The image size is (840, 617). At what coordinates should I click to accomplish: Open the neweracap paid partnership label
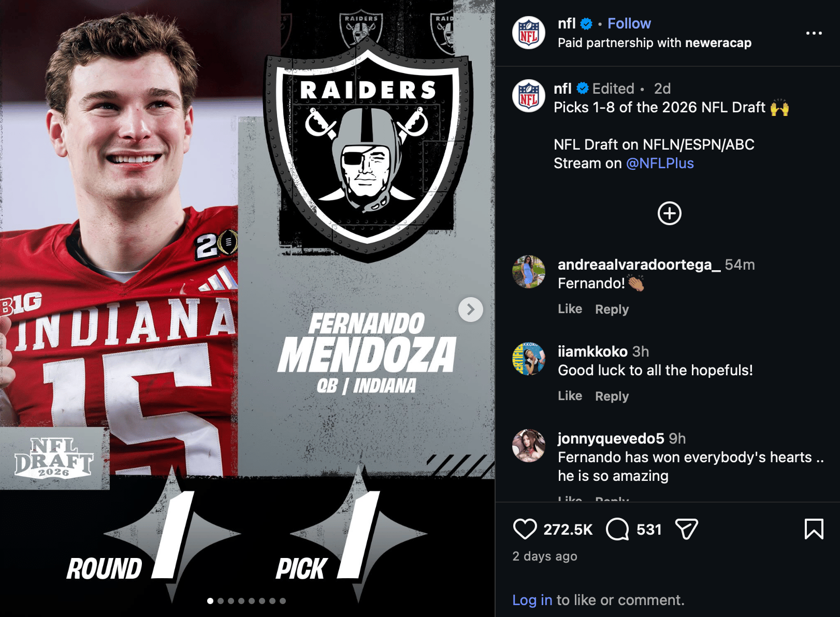717,43
